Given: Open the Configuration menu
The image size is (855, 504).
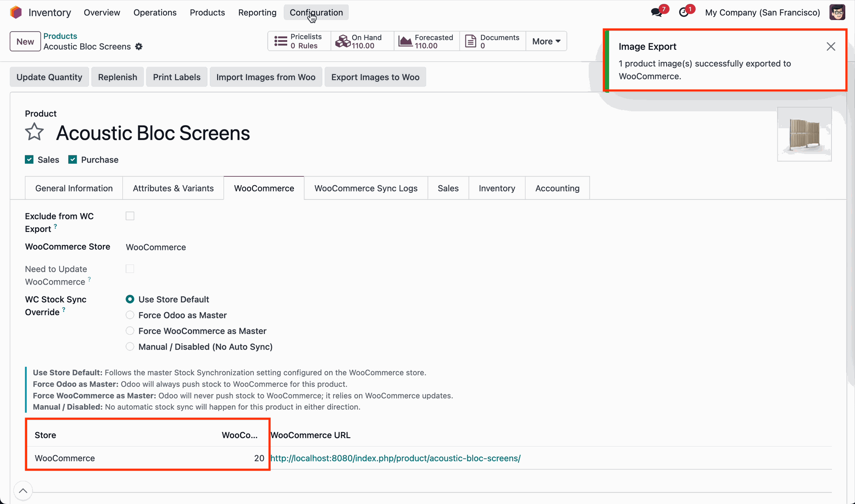Looking at the screenshot, I should [x=316, y=12].
